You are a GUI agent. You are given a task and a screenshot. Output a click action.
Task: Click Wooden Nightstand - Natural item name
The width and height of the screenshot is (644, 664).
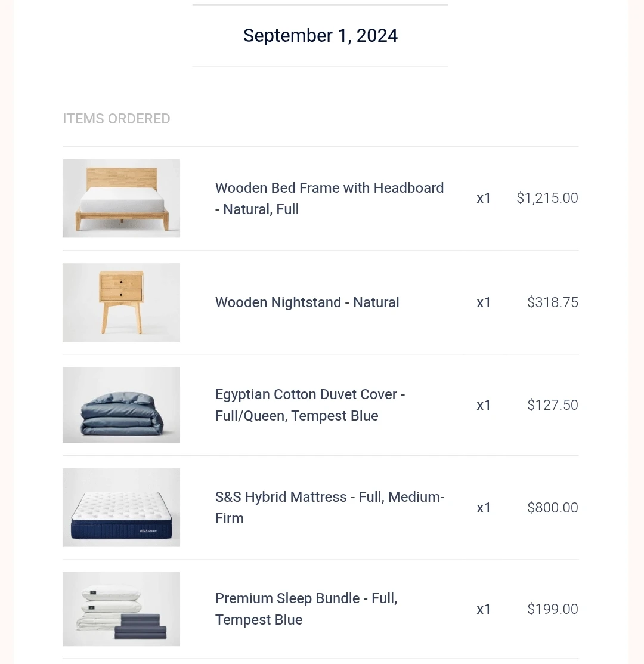[306, 302]
